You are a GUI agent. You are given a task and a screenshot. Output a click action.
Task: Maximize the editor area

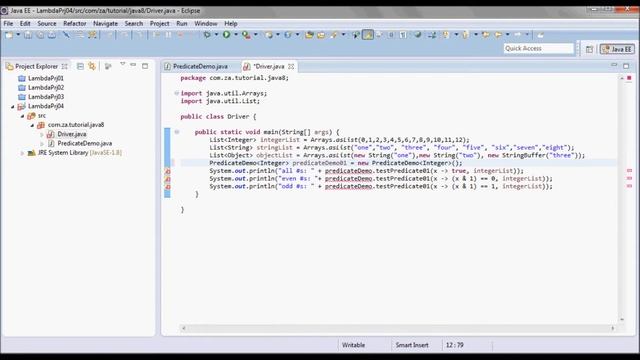(626, 66)
